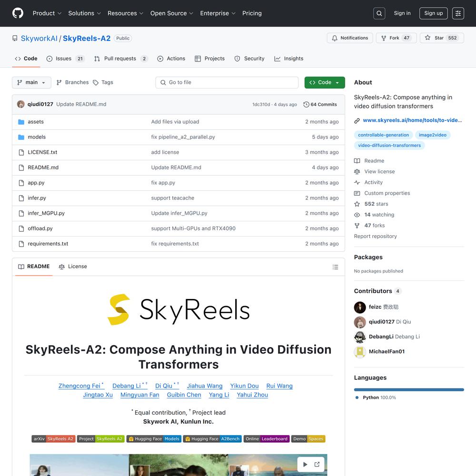Click the video-diffusion-transformers topic tag
Viewport: 476px width, 476px height.
[x=389, y=145]
